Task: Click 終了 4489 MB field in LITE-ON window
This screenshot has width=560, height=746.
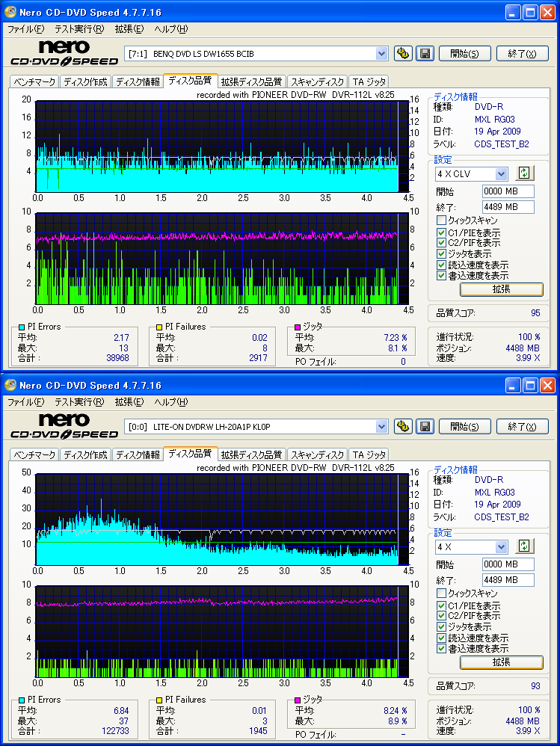Action: point(508,580)
